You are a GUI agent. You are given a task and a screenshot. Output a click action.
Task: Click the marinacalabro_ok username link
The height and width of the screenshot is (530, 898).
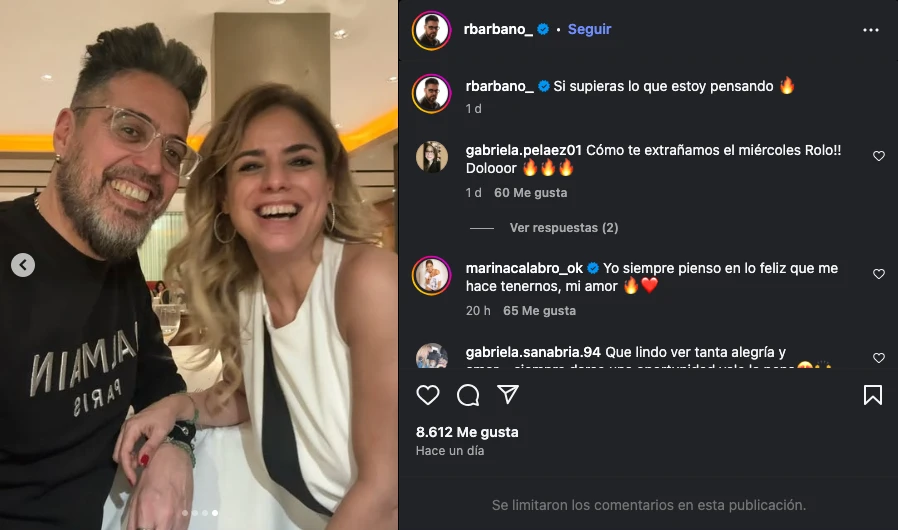pyautogui.click(x=523, y=268)
